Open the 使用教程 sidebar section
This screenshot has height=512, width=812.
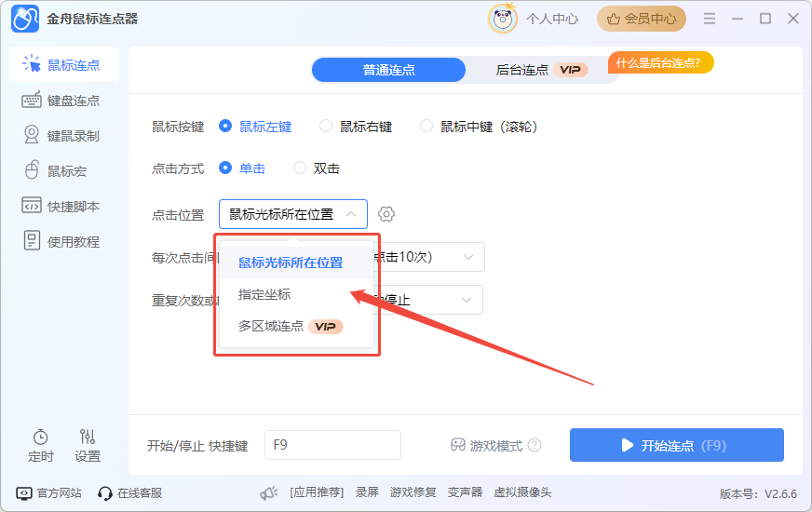coord(64,241)
